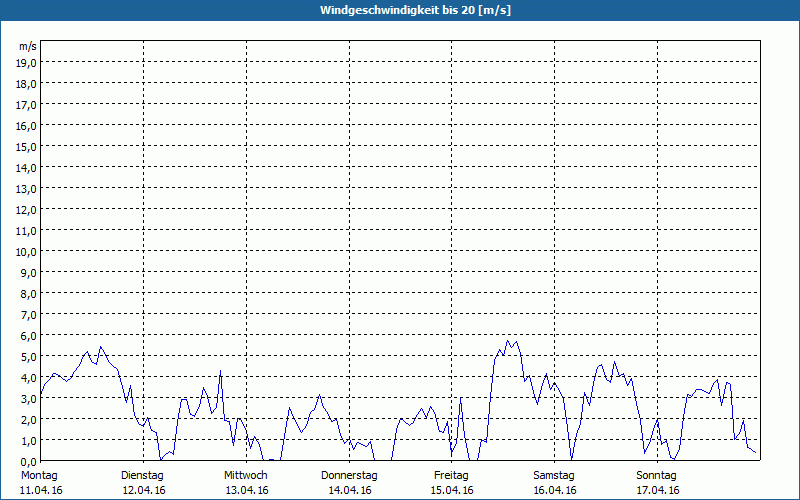The height and width of the screenshot is (500, 800).
Task: Select the 0,0 y-axis label
Action: pyautogui.click(x=29, y=462)
